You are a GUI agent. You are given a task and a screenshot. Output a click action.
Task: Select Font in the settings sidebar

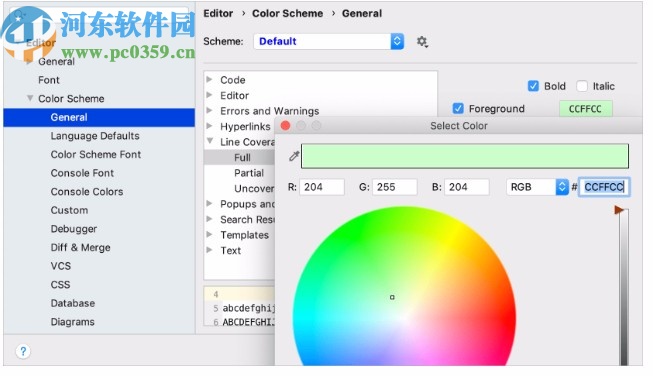coord(49,80)
